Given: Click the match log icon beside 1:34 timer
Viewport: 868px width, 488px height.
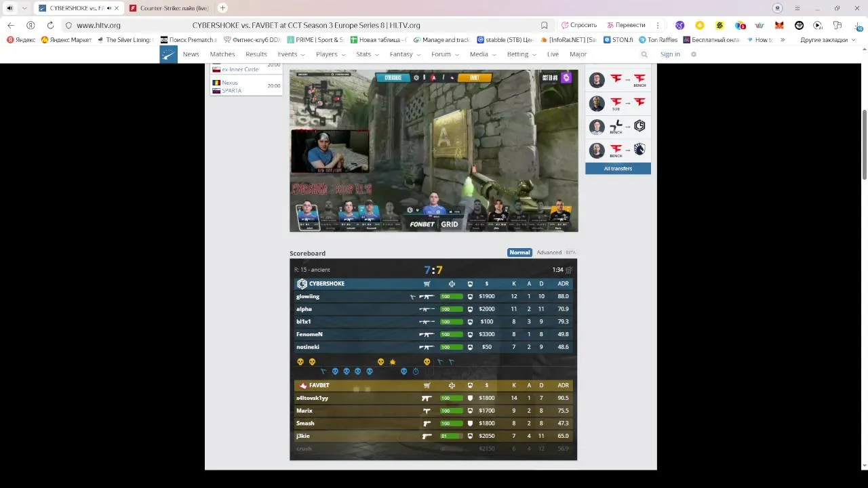Looking at the screenshot, I should [569, 270].
